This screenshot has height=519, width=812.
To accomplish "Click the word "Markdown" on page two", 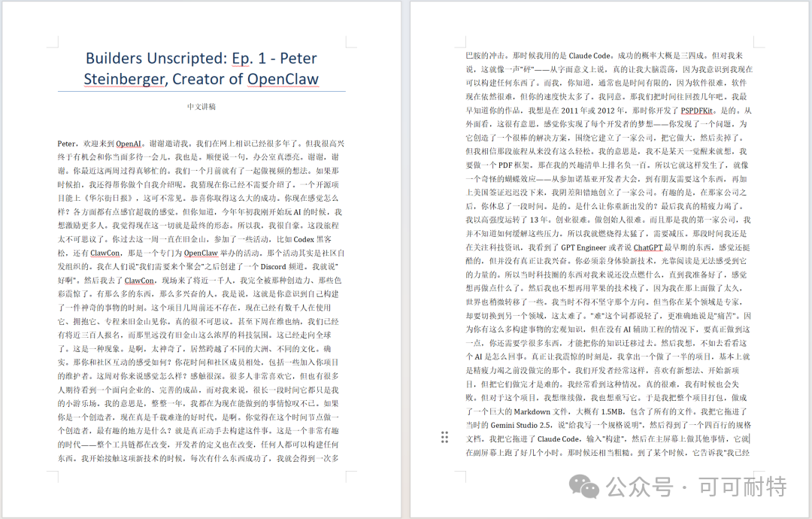I will tap(532, 411).
